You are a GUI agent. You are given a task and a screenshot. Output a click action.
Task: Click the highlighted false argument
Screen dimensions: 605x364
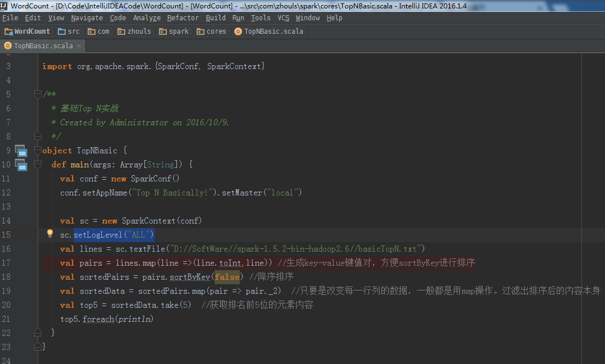[x=227, y=277]
